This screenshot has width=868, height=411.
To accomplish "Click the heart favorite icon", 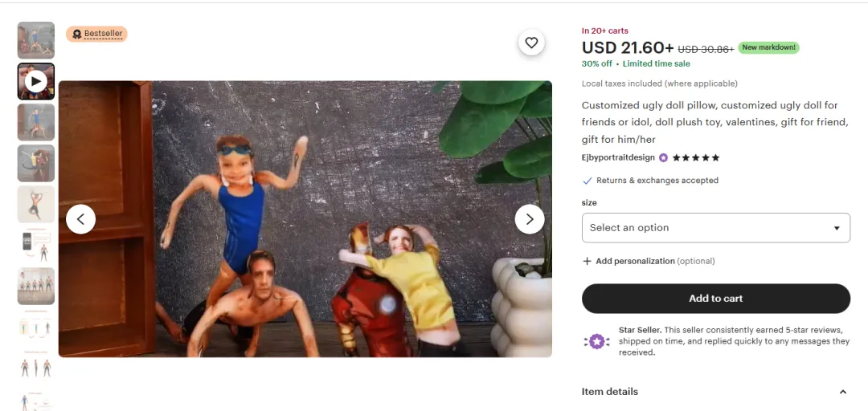I will point(531,43).
